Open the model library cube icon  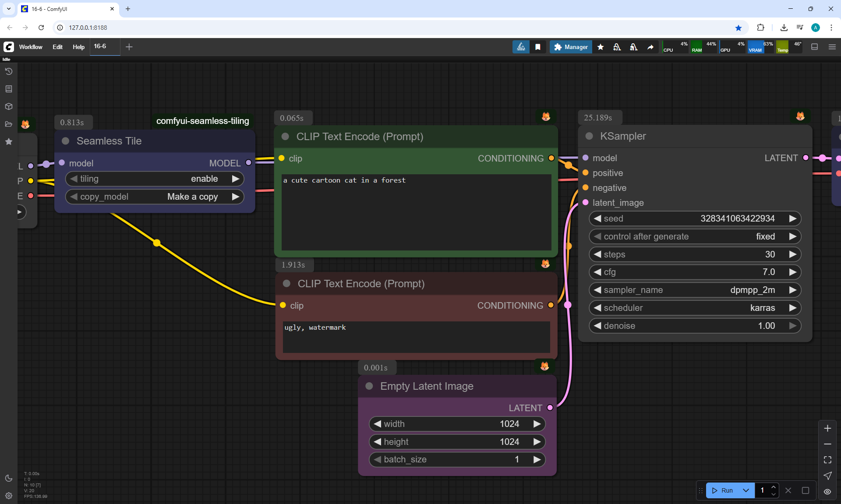[x=8, y=106]
